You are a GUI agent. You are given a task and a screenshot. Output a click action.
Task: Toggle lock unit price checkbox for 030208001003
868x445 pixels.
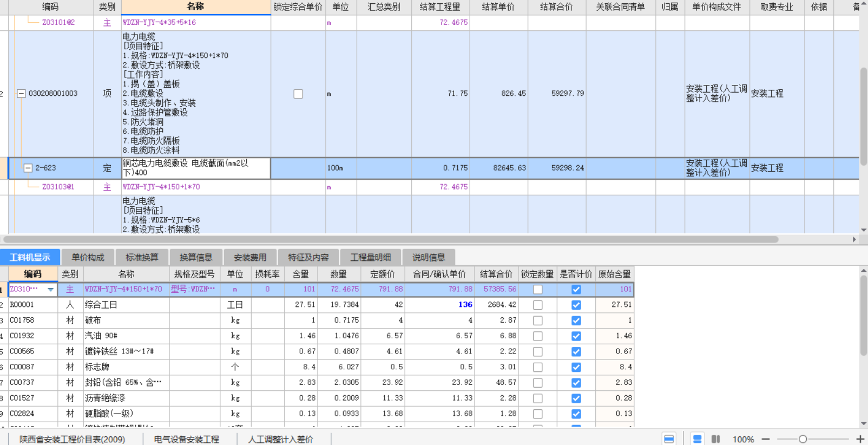tap(298, 94)
